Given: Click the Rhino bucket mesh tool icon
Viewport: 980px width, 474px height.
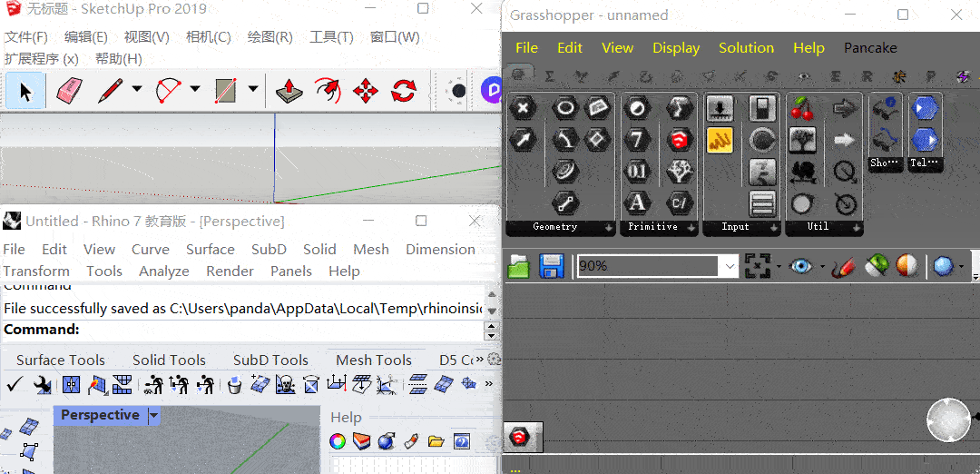Looking at the screenshot, I should (x=234, y=384).
